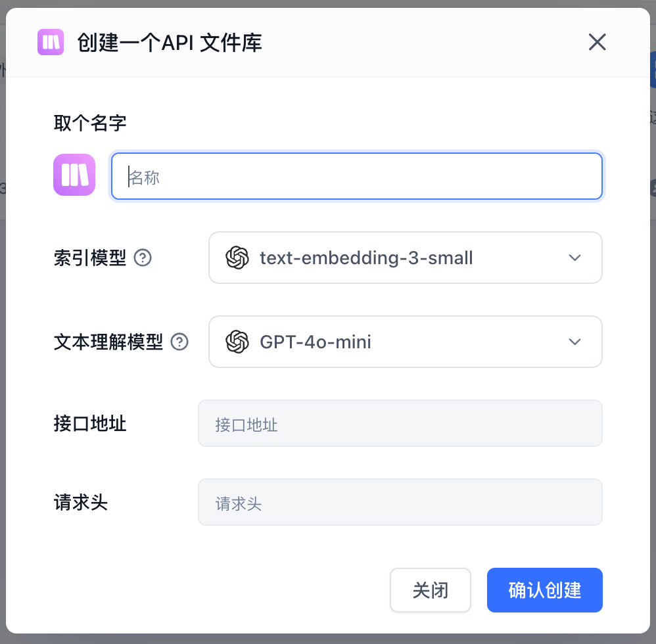Click the OpenAI logo beside text-embedding-3-small
The image size is (656, 644).
tap(237, 258)
